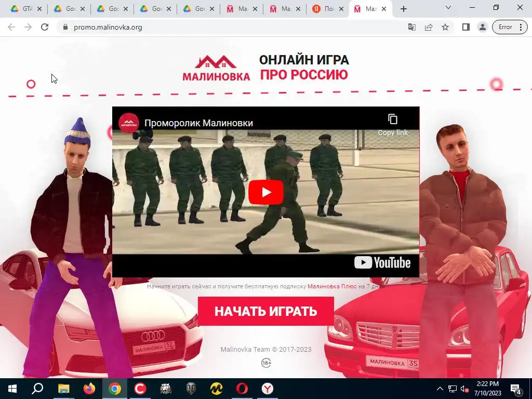This screenshot has width=532, height=399.
Task: Click the НАЧАТЬ ИГРАТЬ button
Action: tap(265, 311)
